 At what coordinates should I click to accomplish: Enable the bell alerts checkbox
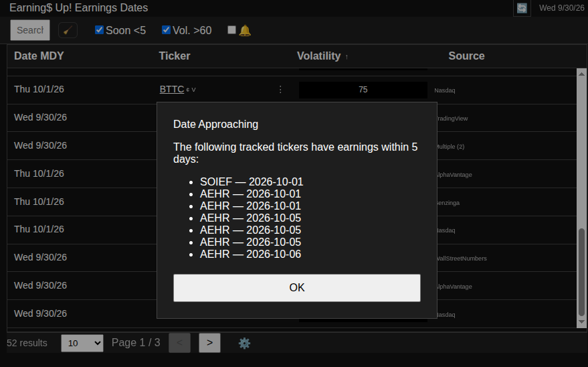click(231, 29)
